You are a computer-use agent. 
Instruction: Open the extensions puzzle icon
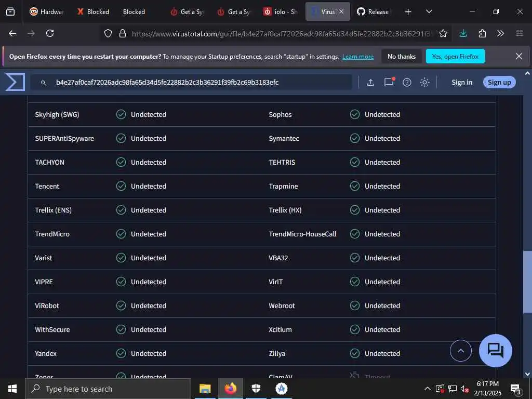(482, 33)
